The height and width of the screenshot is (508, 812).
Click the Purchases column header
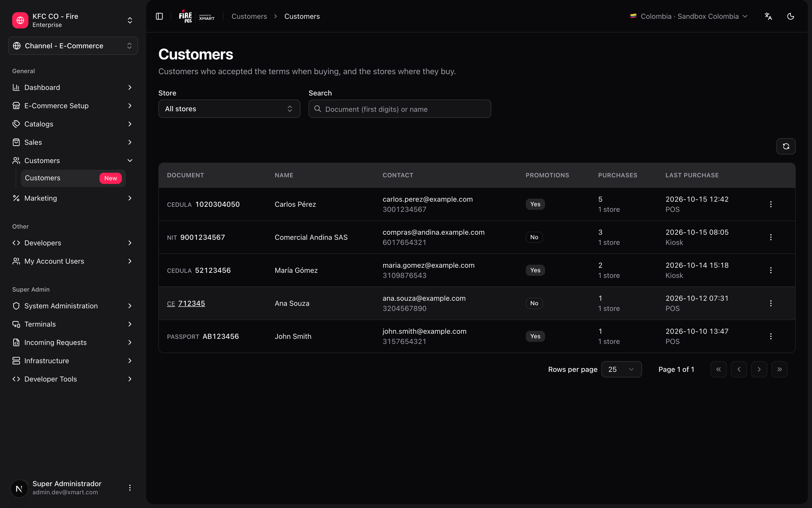pyautogui.click(x=617, y=175)
